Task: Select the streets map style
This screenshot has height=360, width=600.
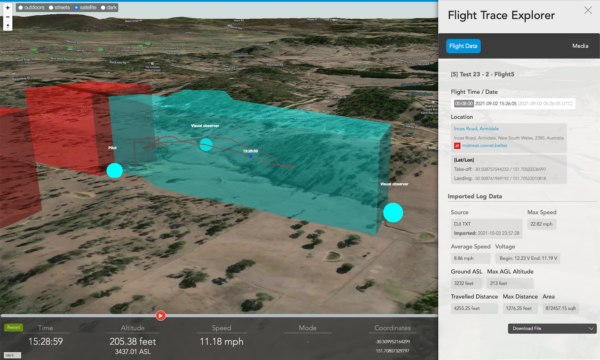Action: coord(59,8)
